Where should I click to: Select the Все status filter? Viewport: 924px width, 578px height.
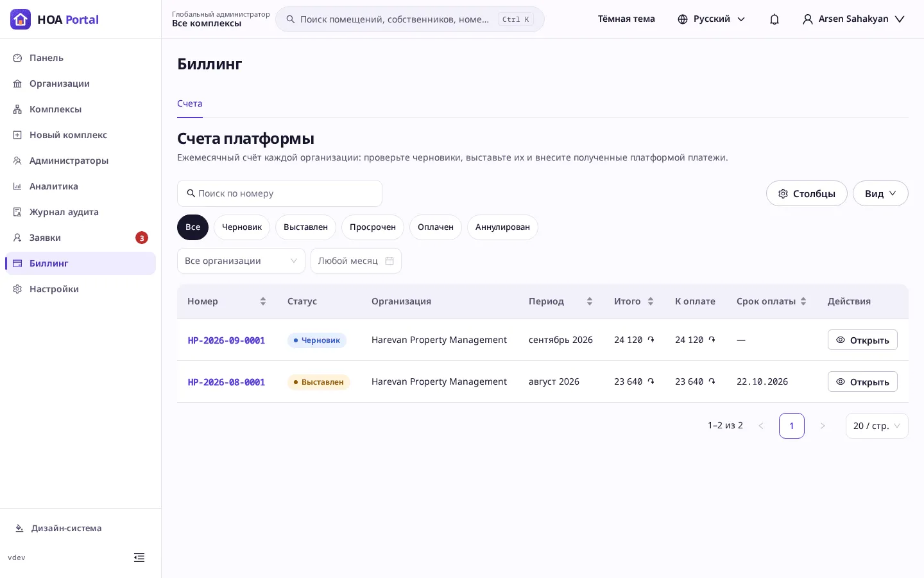coord(193,227)
